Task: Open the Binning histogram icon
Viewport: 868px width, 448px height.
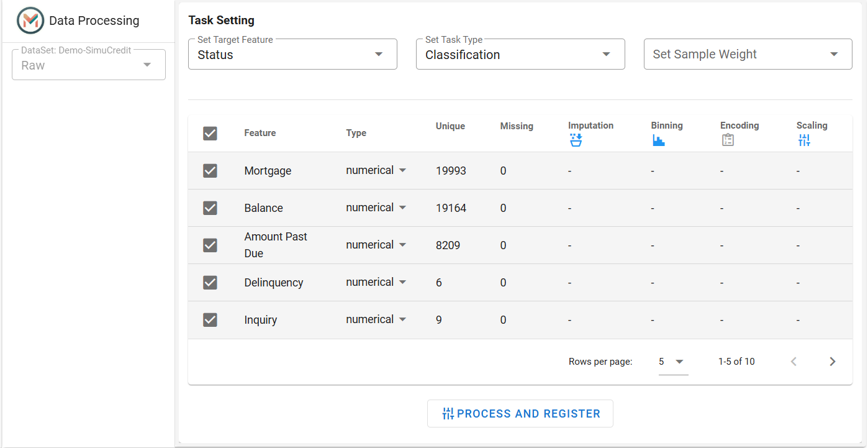Action: coord(658,140)
